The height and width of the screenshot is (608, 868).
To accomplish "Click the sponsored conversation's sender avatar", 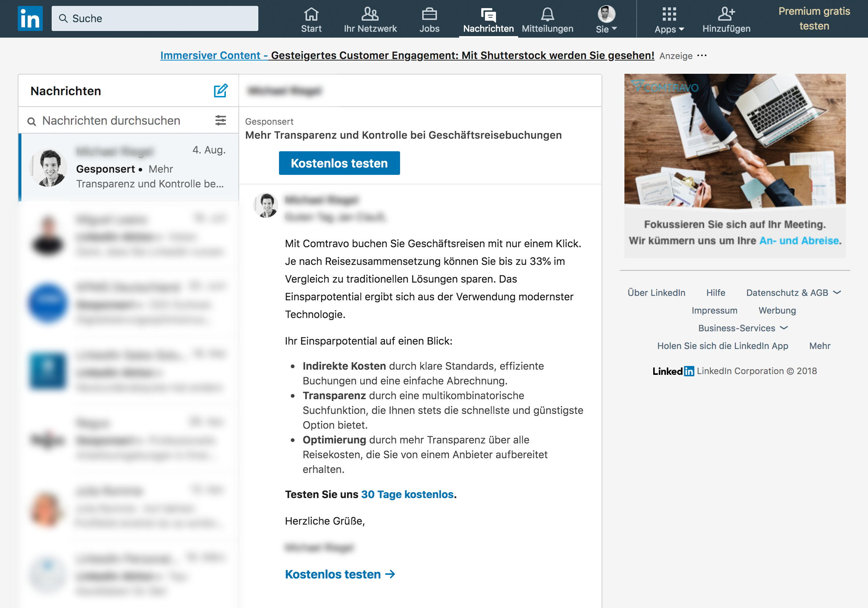I will click(48, 168).
